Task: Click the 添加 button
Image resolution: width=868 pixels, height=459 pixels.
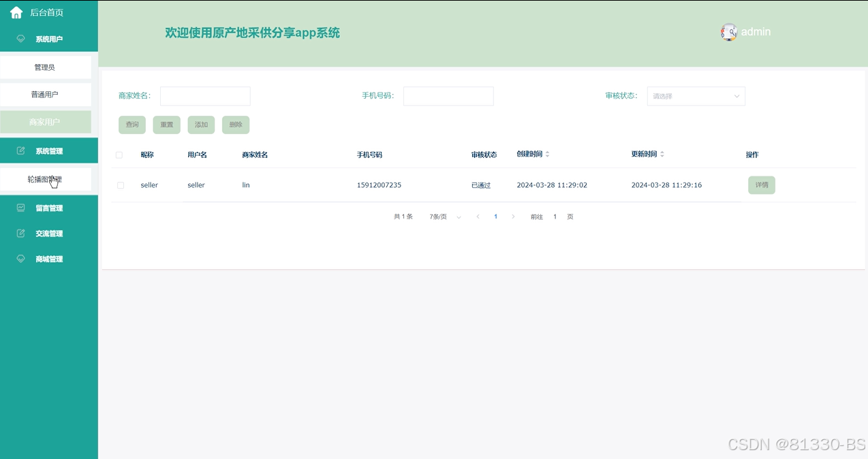Action: 201,125
